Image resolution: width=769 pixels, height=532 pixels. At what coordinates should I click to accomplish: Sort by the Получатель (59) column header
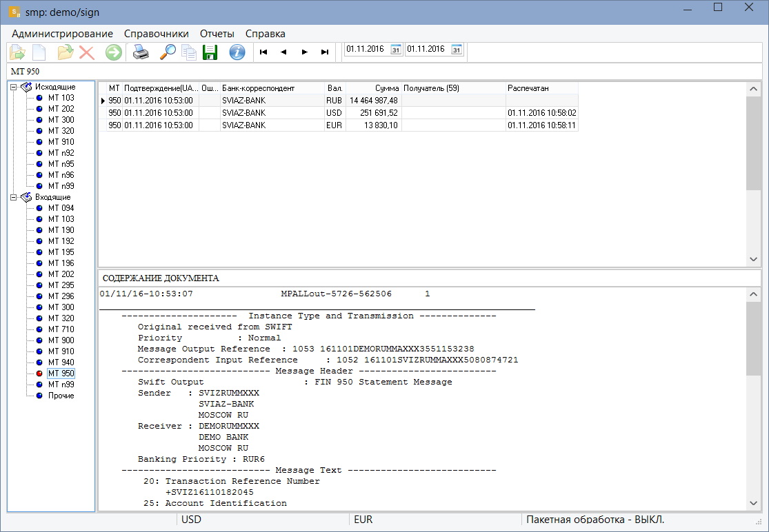pos(453,88)
